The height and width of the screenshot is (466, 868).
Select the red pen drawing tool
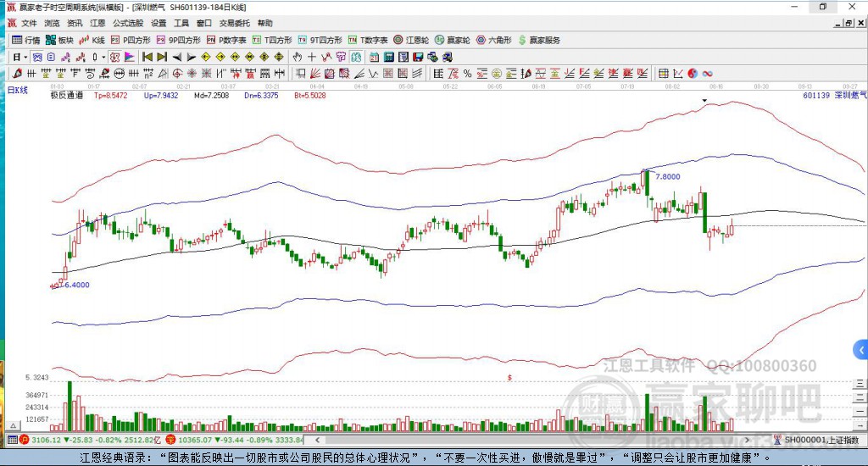[x=17, y=74]
